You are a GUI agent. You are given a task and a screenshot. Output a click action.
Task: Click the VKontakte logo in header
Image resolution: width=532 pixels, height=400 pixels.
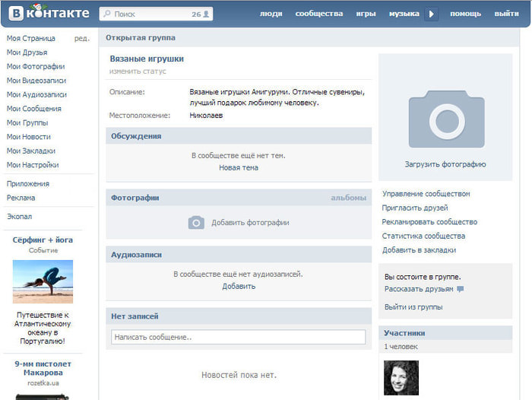pyautogui.click(x=46, y=13)
